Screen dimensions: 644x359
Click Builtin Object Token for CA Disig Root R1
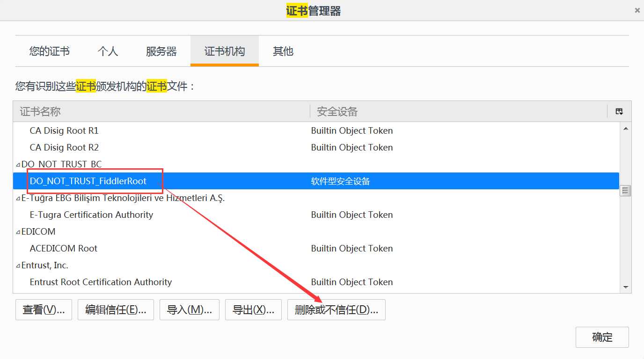(352, 130)
